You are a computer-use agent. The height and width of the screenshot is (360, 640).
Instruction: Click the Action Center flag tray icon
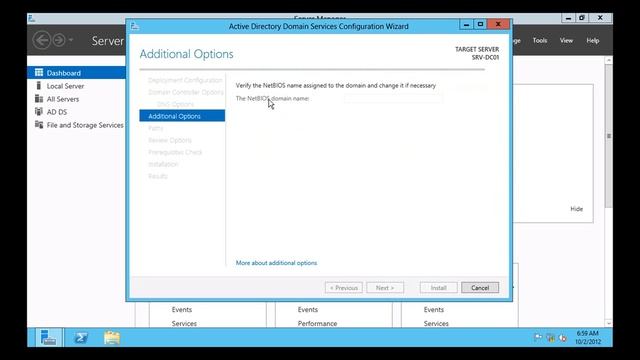[538, 338]
